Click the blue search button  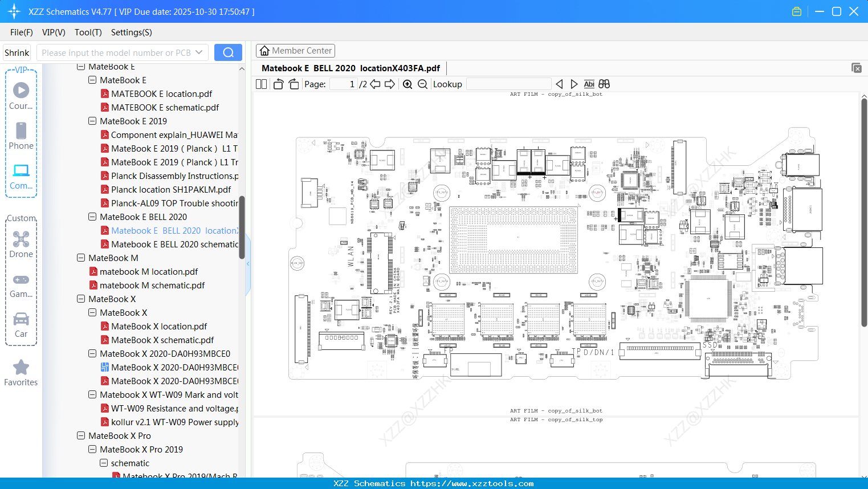228,52
